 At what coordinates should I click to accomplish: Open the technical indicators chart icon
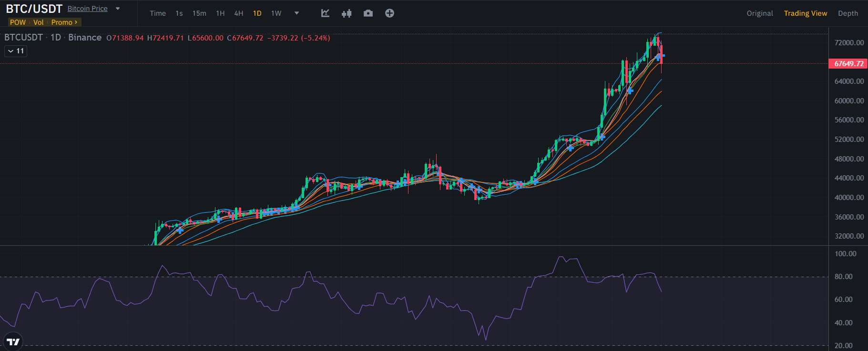point(325,13)
